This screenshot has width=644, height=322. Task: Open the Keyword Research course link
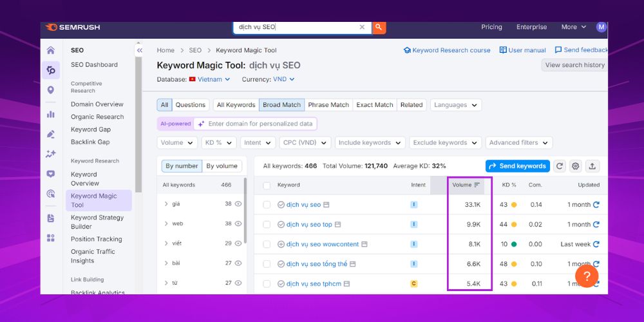447,50
